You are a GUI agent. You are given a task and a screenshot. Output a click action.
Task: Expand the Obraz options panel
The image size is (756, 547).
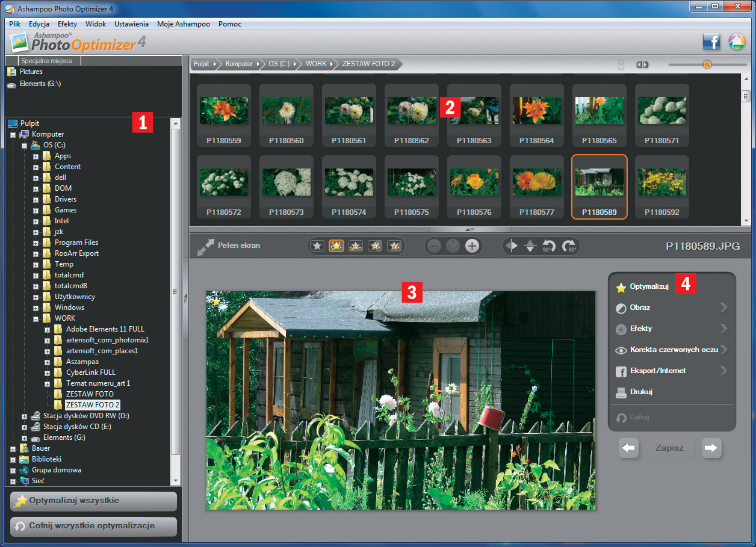click(x=671, y=307)
